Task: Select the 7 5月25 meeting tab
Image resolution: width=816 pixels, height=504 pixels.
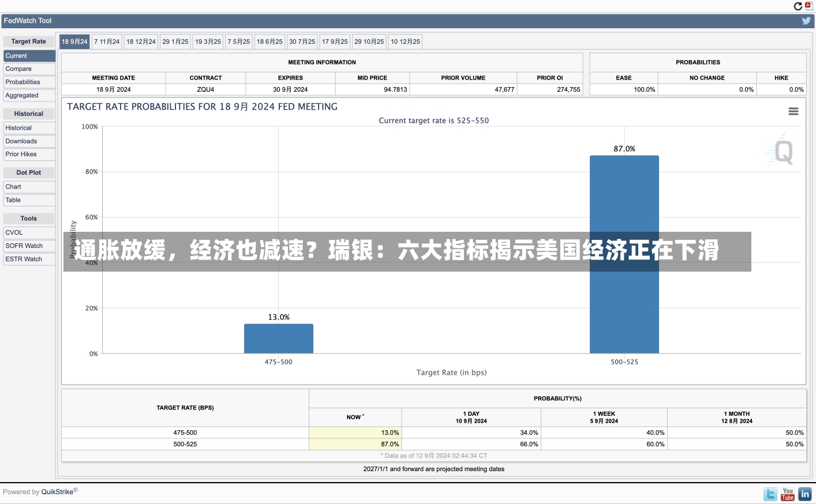Action: [x=239, y=42]
